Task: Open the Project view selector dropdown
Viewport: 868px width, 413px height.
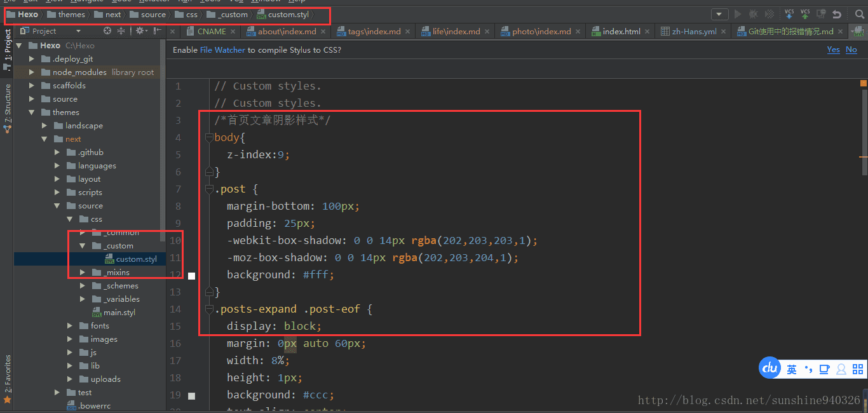Action: (x=78, y=31)
